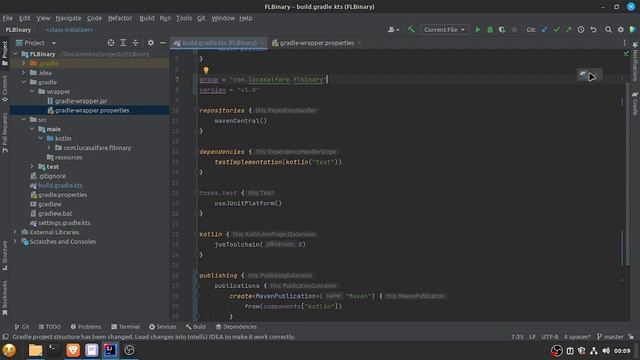Build project with the hammer icon

(x=411, y=29)
